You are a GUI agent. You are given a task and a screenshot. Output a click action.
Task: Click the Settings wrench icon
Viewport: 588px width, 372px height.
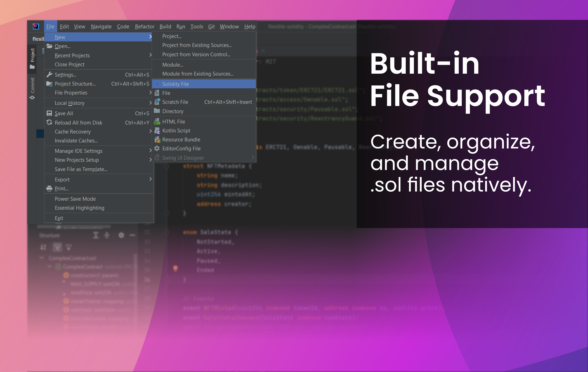(49, 74)
